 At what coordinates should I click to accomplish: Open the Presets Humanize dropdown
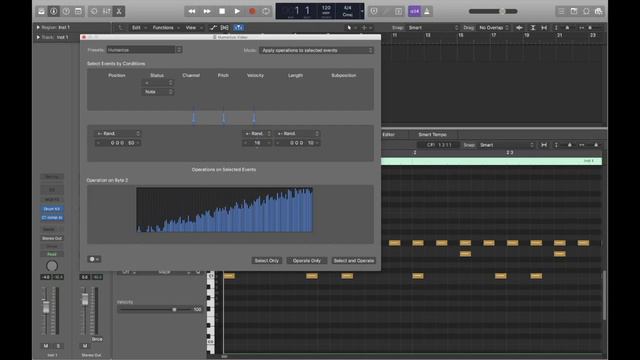(x=144, y=50)
